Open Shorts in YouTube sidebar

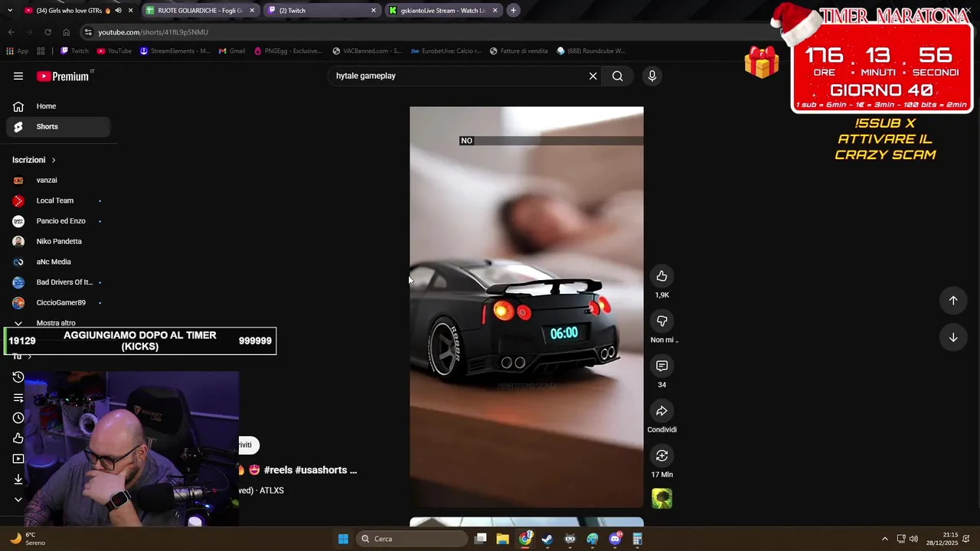[x=58, y=126]
